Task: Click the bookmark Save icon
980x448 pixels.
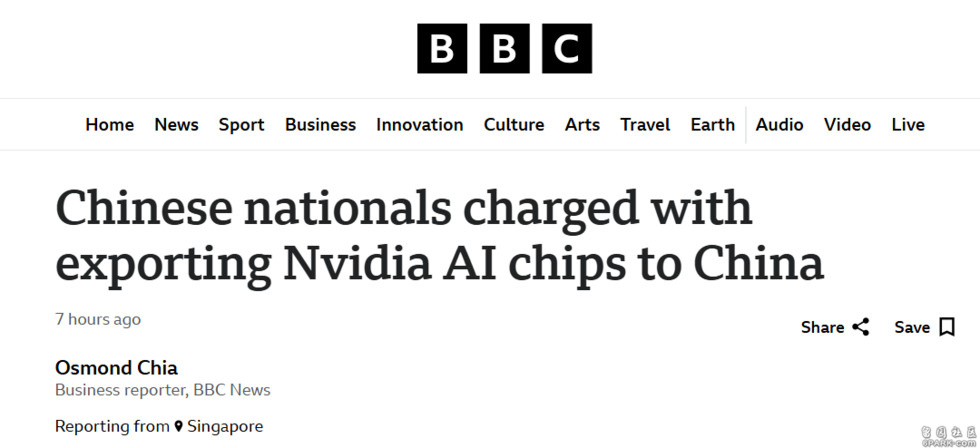Action: pyautogui.click(x=947, y=327)
